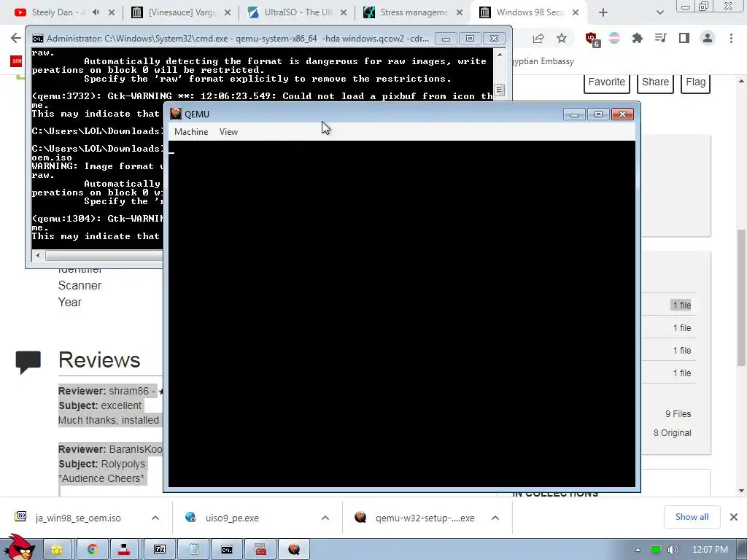Toggle the Chrome side panel icon
Viewport: 747px width, 560px height.
(684, 38)
